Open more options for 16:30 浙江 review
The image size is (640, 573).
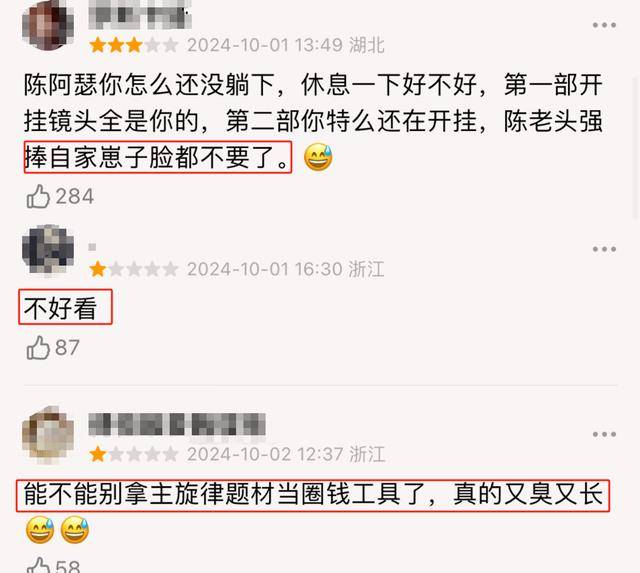604,249
